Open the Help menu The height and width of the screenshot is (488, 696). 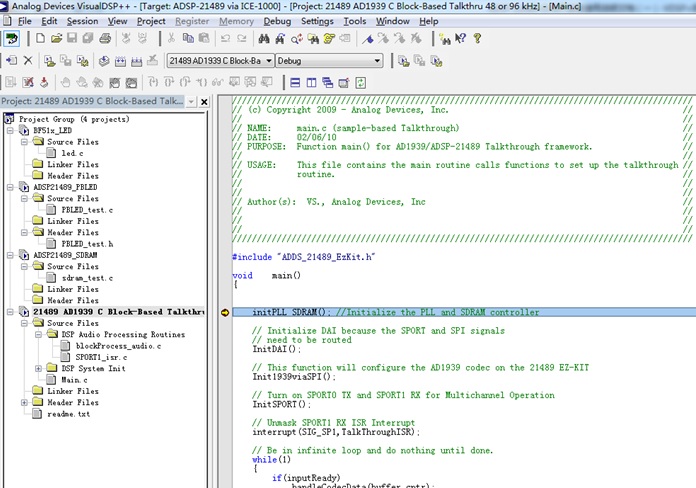pyautogui.click(x=429, y=21)
